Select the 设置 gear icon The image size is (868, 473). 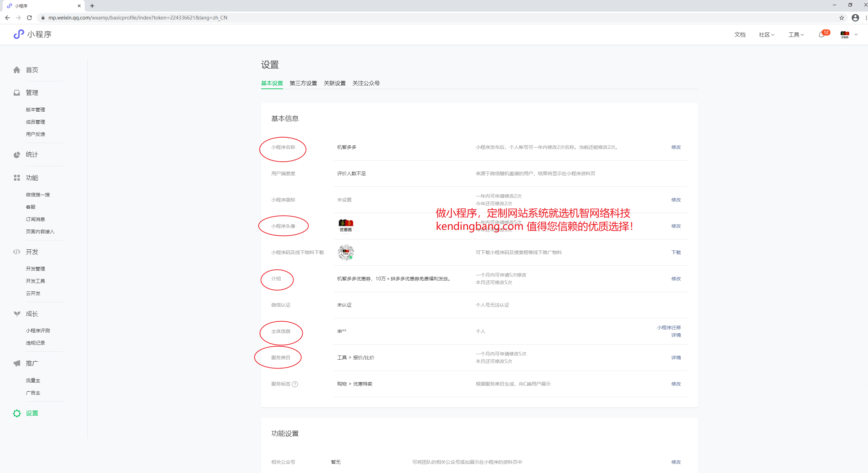[x=17, y=413]
